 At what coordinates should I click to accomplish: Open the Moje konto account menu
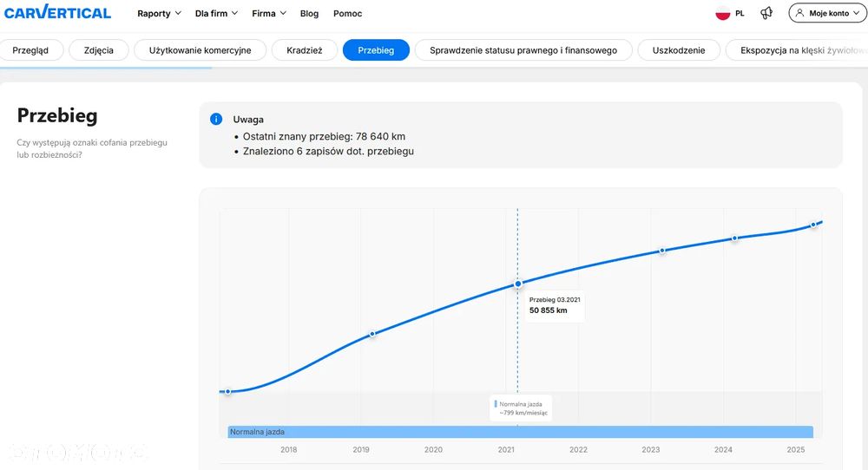tap(827, 13)
